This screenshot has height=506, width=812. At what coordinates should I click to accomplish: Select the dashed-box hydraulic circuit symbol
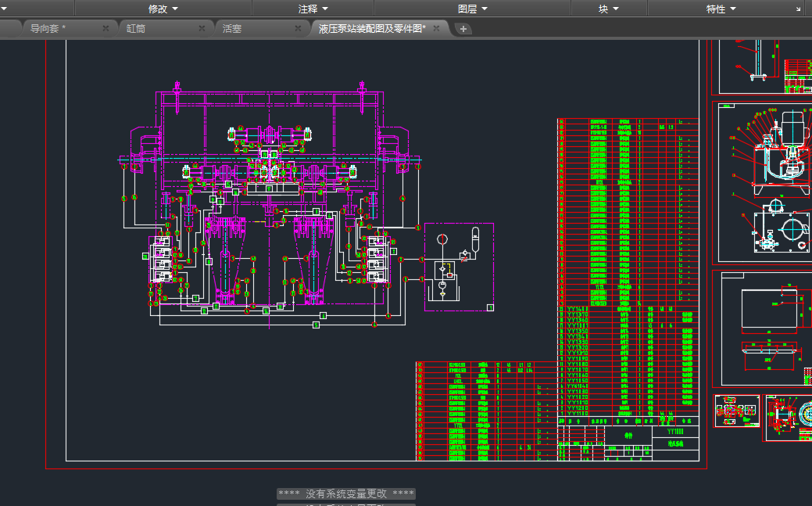tap(459, 267)
